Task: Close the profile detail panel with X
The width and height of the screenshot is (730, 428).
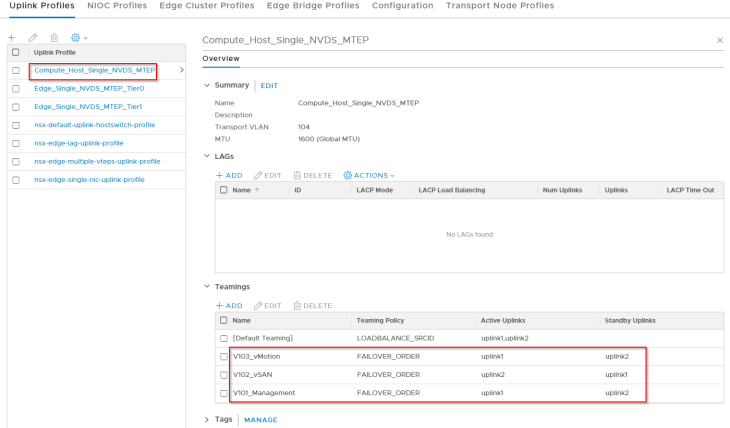Action: pos(720,40)
